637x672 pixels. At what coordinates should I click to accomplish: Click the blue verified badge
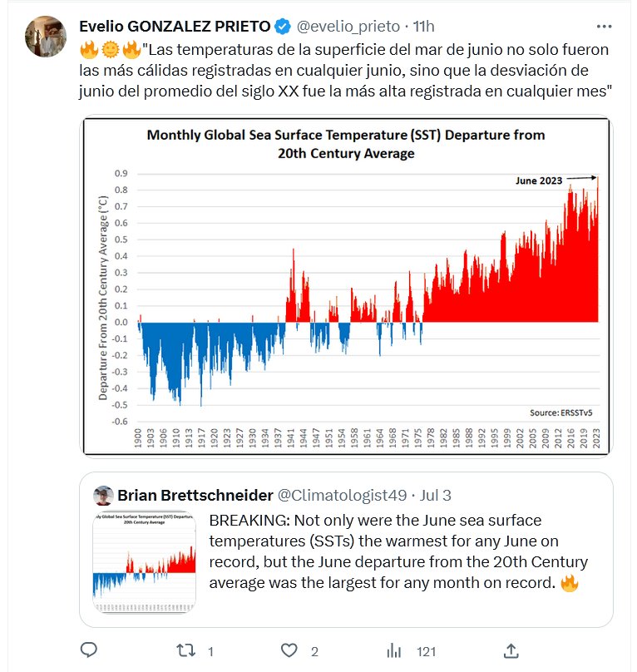[282, 26]
